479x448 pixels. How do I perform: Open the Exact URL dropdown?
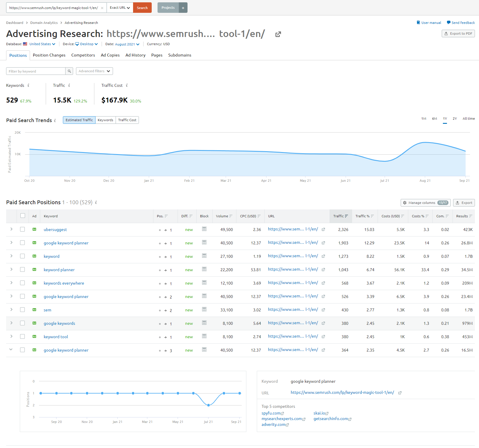tap(120, 8)
